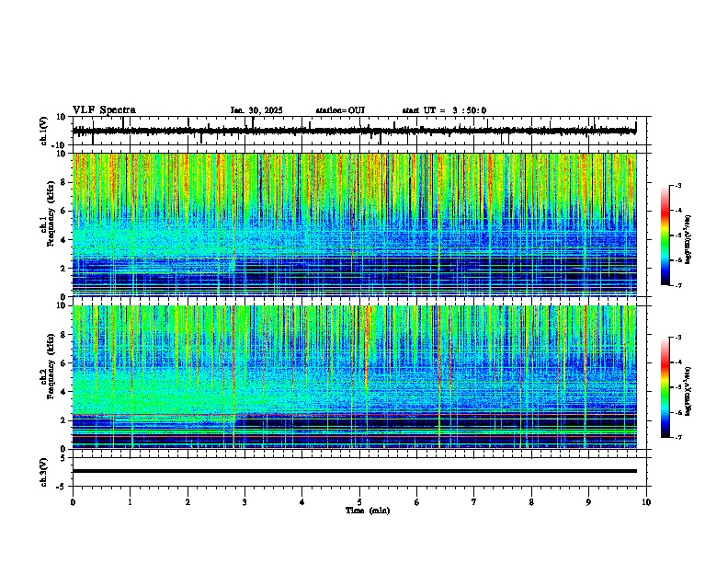Viewport: 728px width, 563px height.
Task: Click the ch.1 colorbar 'log(PSD)' label
Action: 688,239
